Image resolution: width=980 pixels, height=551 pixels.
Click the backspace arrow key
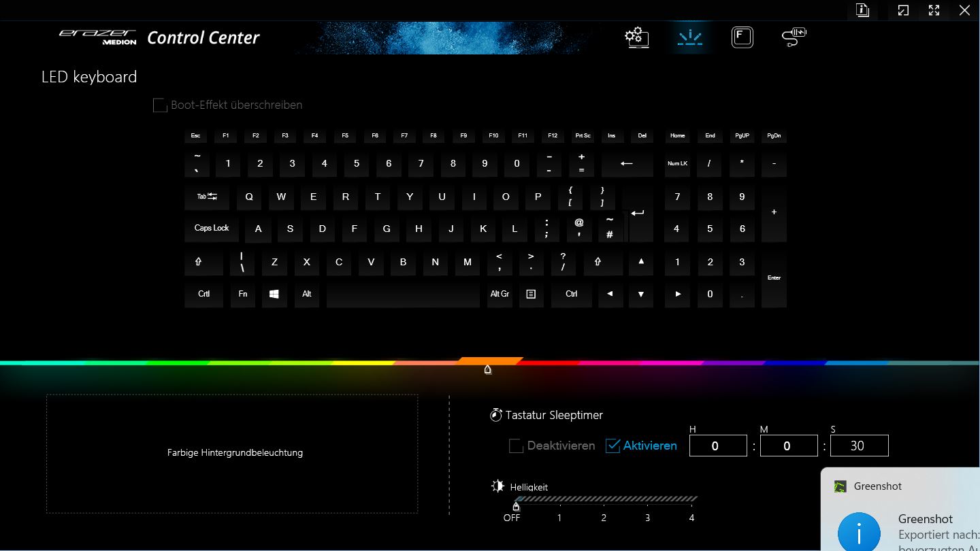pyautogui.click(x=627, y=163)
